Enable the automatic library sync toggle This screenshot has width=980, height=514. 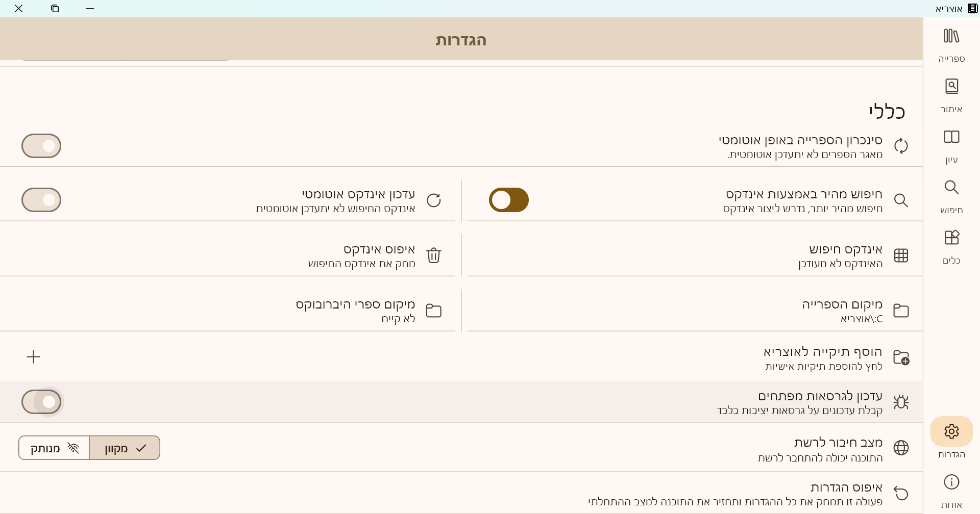point(41,146)
